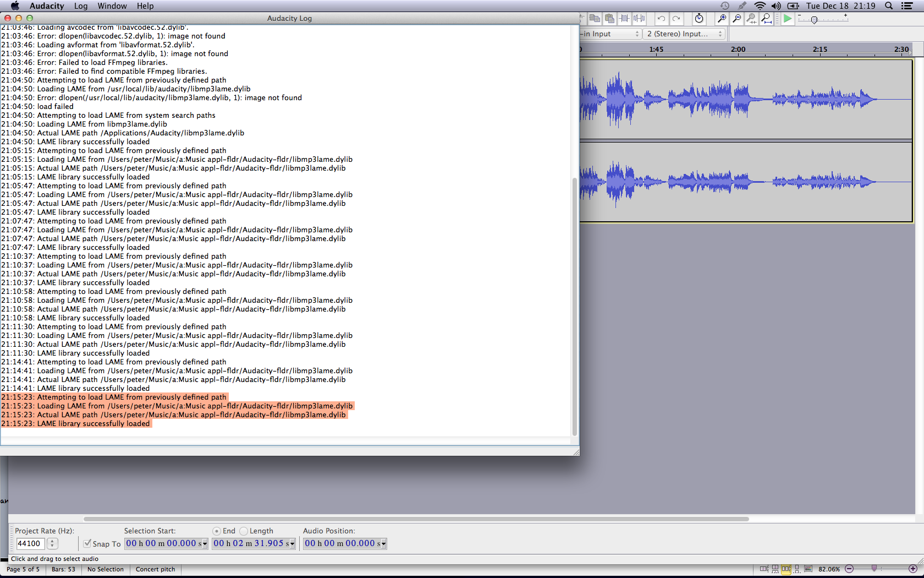Click the Selection Start time value
This screenshot has width=924, height=578.
163,543
